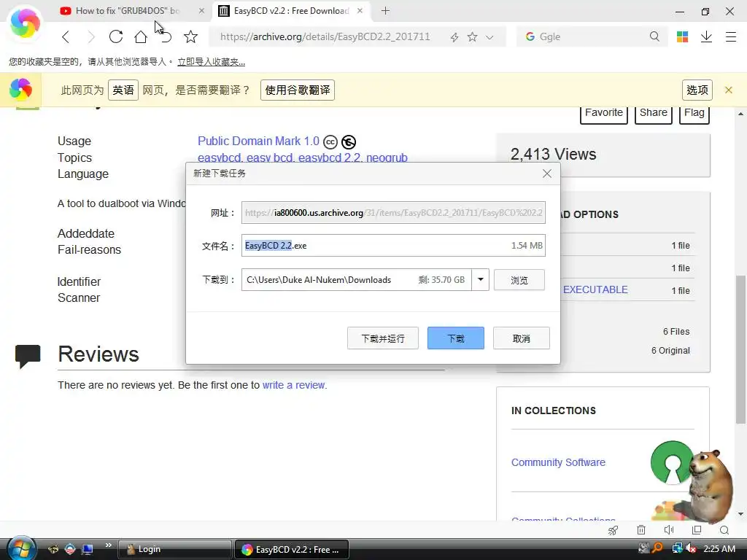The height and width of the screenshot is (560, 747).
Task: Click the forward navigation arrow
Action: (91, 36)
